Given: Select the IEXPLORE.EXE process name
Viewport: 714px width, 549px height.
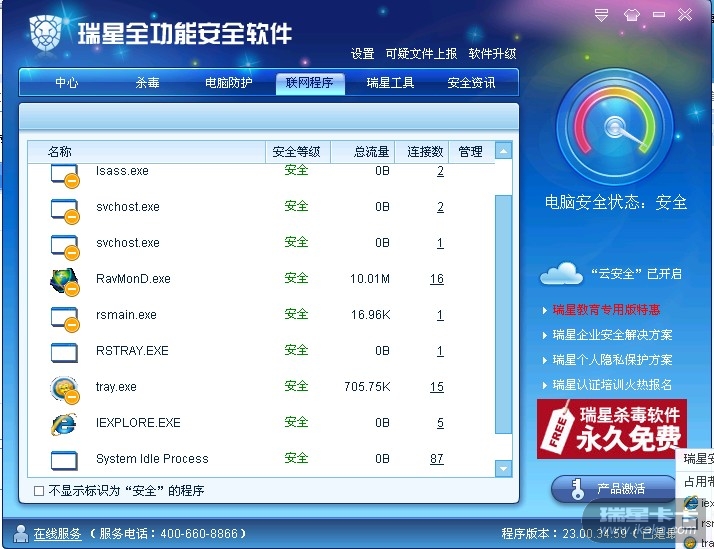Looking at the screenshot, I should (x=138, y=423).
